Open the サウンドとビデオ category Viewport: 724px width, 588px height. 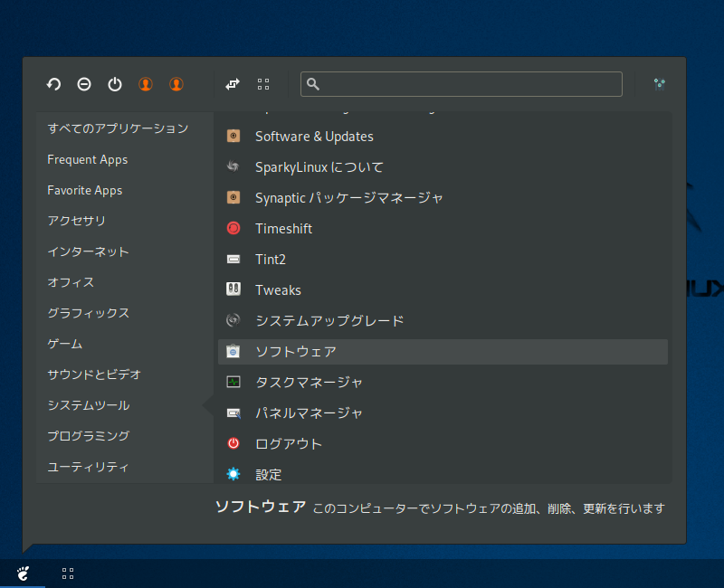(x=94, y=375)
